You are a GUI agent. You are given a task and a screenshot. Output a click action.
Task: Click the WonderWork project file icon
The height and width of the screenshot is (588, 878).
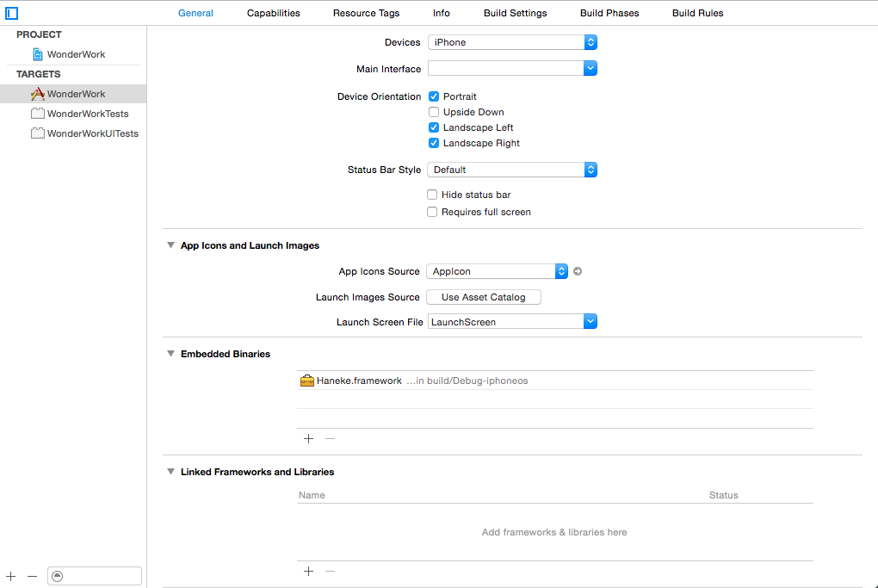[38, 54]
